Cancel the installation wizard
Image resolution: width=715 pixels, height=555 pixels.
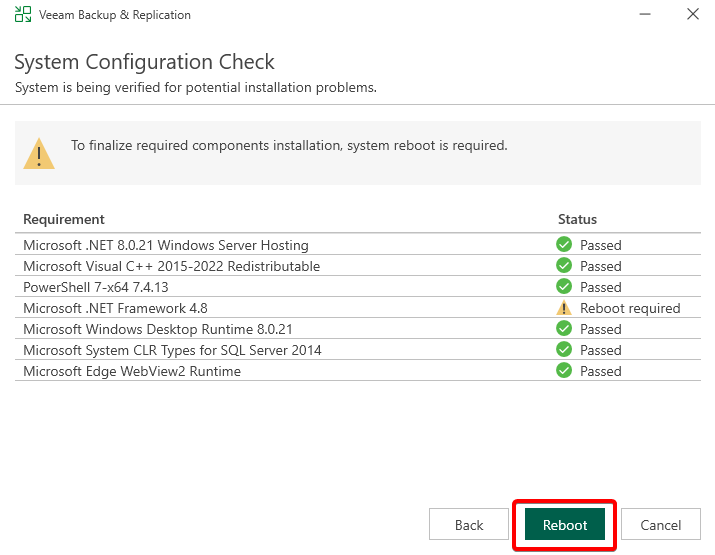(x=660, y=525)
